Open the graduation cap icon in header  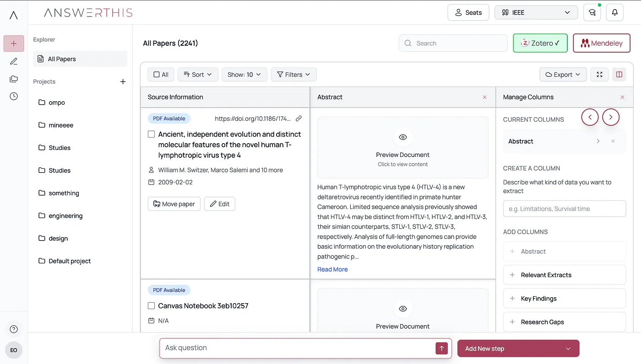coord(592,12)
